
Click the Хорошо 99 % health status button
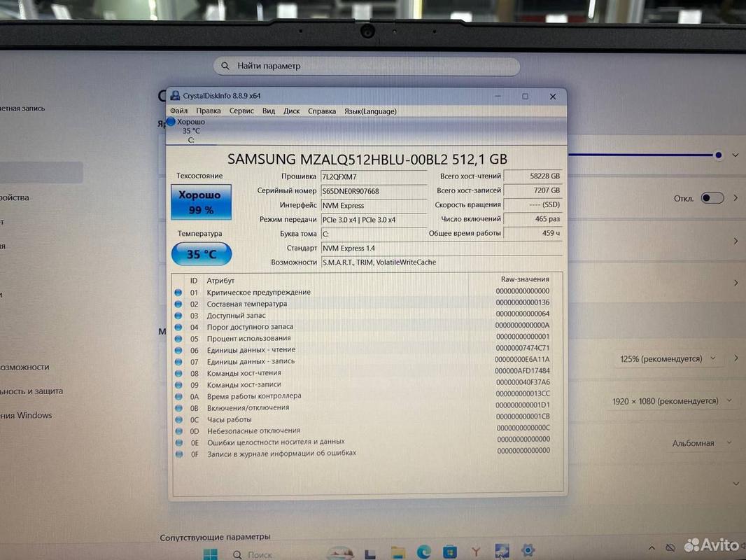[x=199, y=202]
